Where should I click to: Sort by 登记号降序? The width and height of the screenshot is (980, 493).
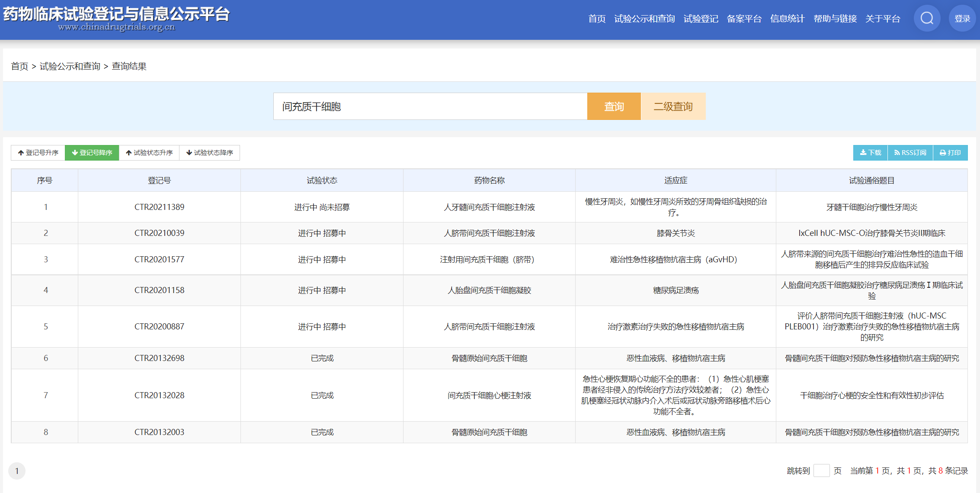(92, 153)
